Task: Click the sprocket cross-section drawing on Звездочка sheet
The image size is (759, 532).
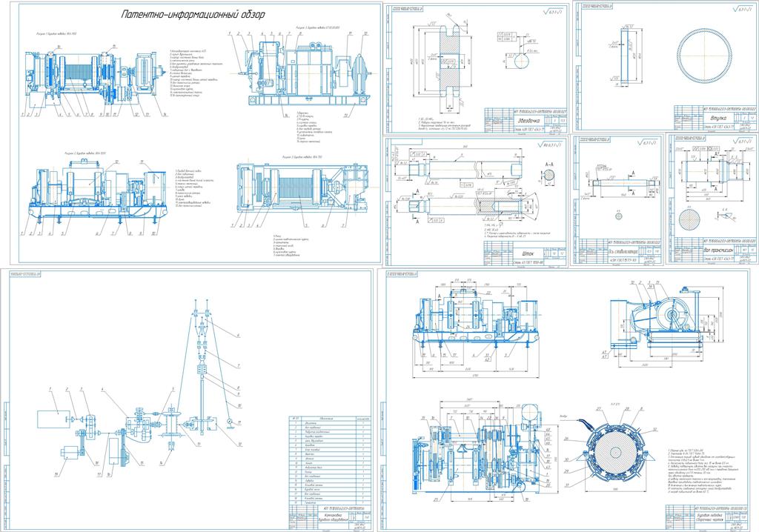Action: [x=448, y=62]
